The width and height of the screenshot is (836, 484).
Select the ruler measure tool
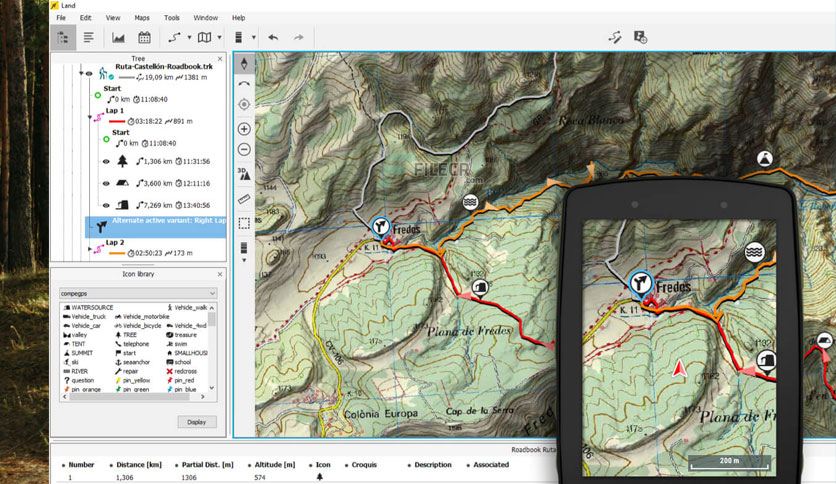click(244, 199)
